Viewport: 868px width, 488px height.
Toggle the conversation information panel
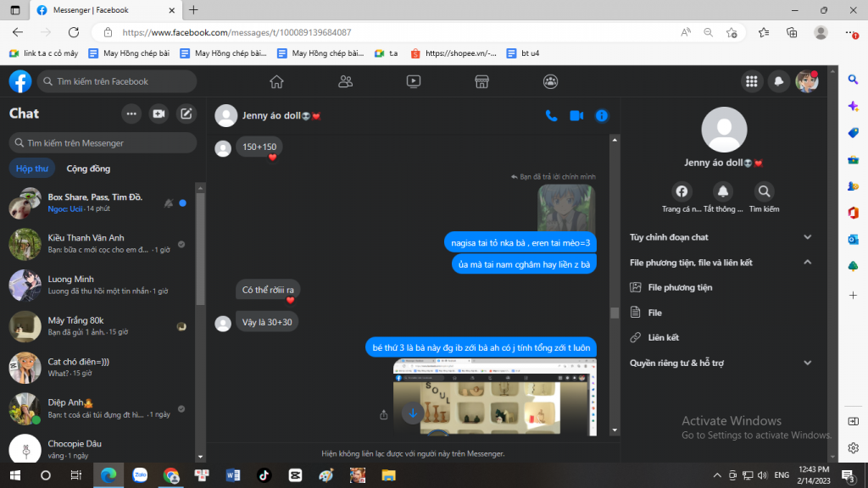tap(602, 116)
